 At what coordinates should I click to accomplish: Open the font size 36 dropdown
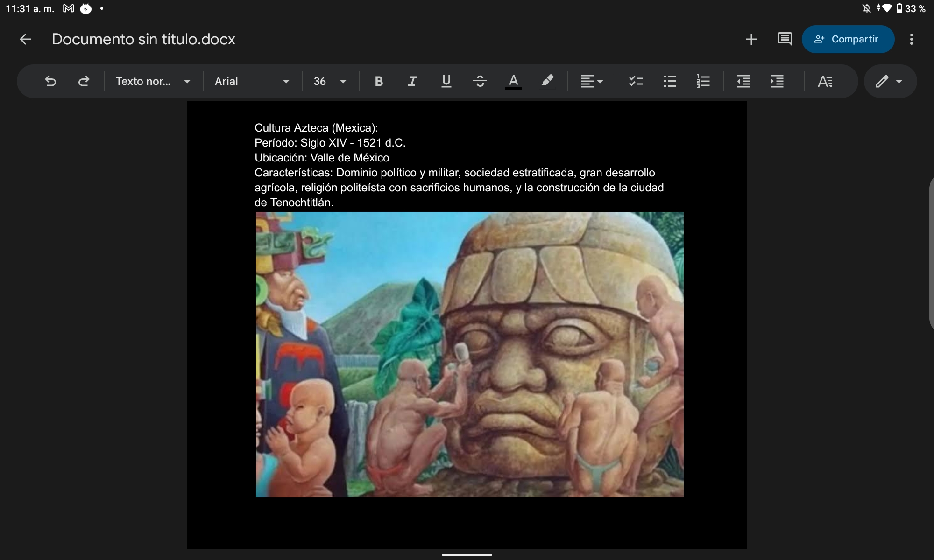click(x=330, y=81)
